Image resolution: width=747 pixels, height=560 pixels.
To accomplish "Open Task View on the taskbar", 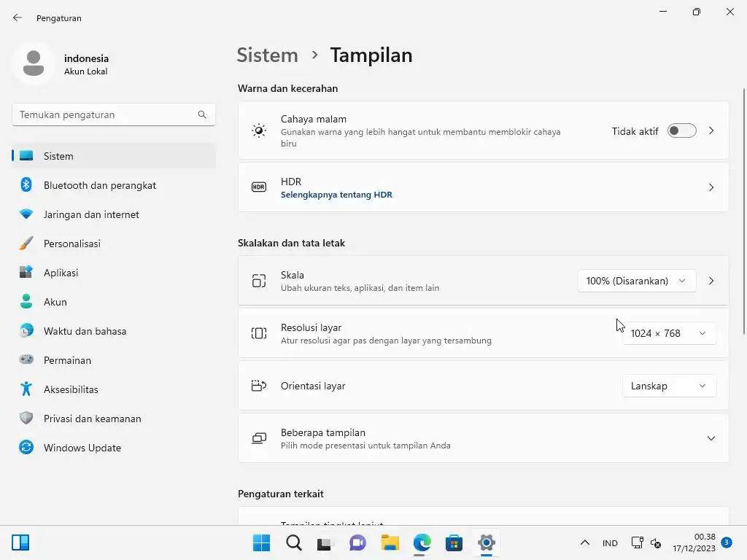I will click(325, 542).
